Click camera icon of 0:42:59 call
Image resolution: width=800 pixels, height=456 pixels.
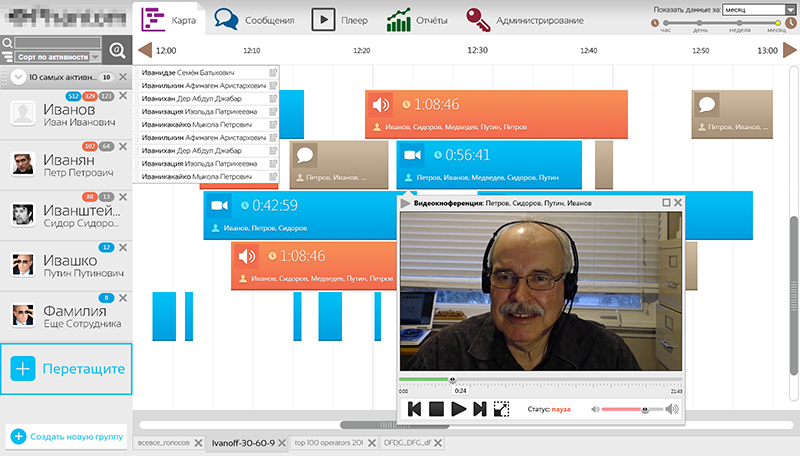[x=219, y=205]
